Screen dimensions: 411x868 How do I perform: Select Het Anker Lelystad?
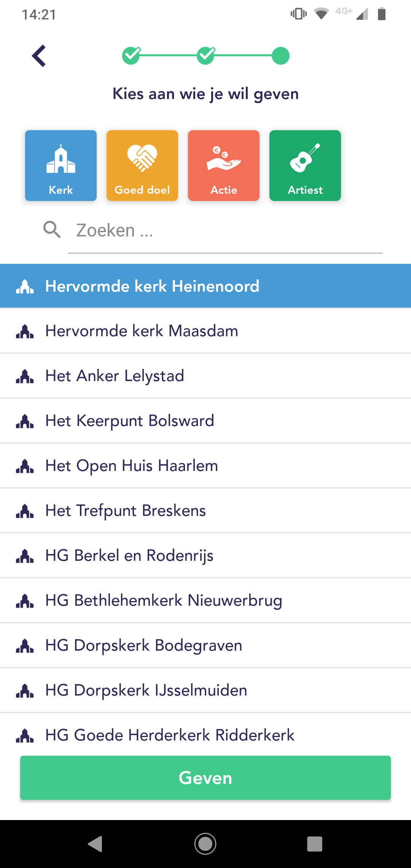pos(205,376)
